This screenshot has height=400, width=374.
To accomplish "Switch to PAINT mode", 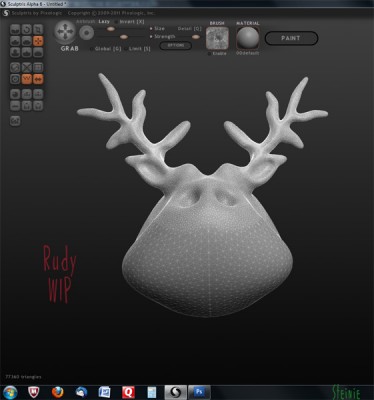I will [291, 38].
